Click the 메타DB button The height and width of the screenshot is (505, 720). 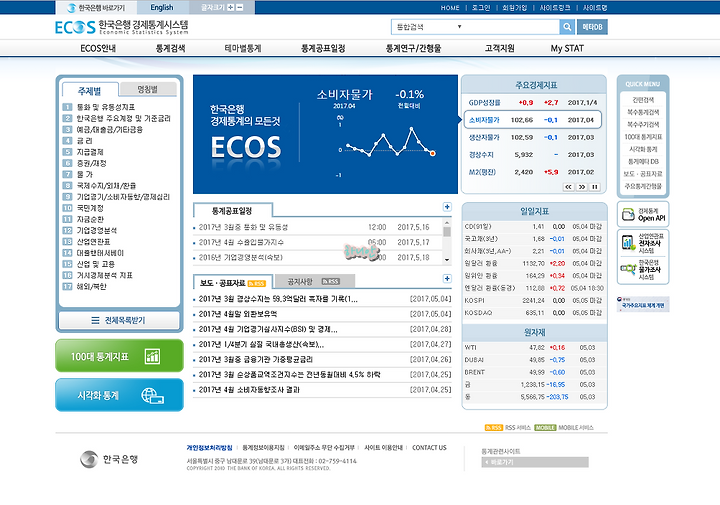click(592, 27)
